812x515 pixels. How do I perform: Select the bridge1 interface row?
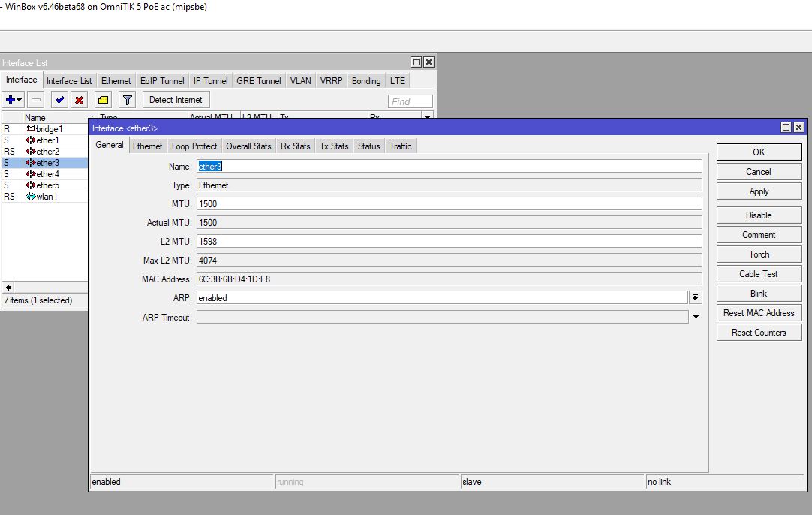[45, 129]
